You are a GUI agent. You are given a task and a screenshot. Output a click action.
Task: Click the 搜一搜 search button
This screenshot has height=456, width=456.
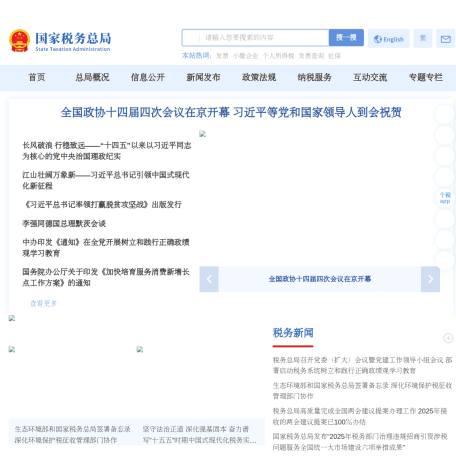(346, 37)
